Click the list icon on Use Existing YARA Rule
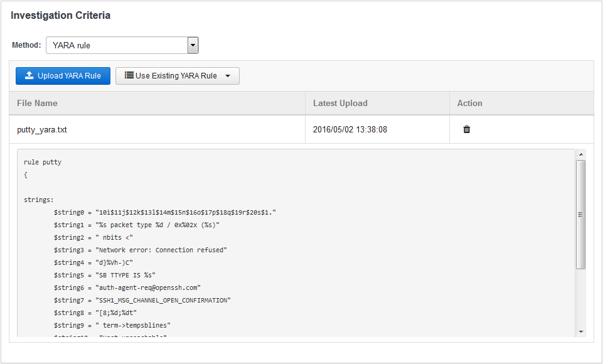Viewport: 603px width, 364px height. [x=129, y=76]
